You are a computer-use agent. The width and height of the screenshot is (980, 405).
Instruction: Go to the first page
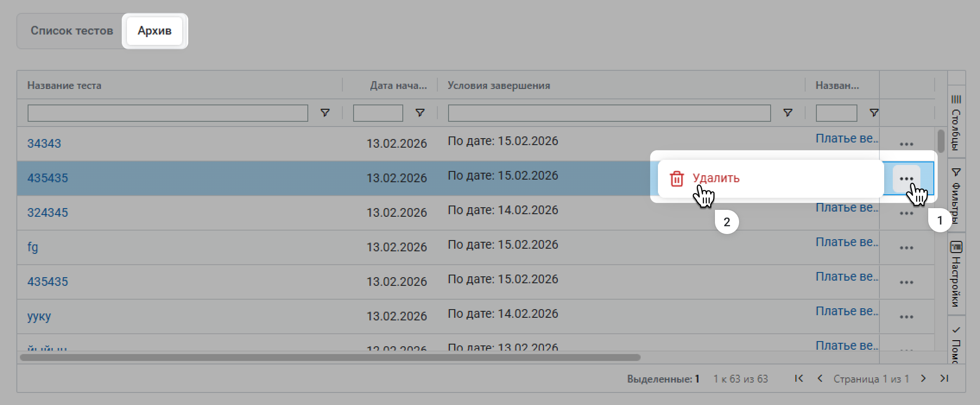(x=799, y=379)
